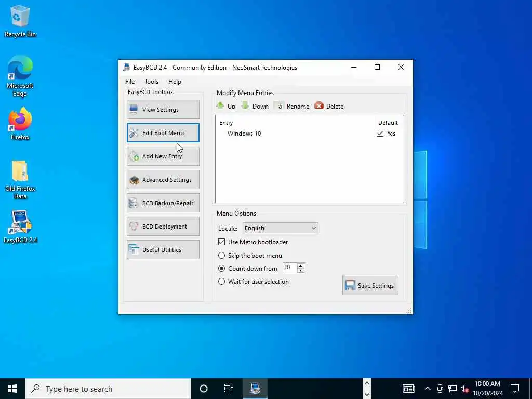Click the Default column header
532x399 pixels.
[388, 123]
